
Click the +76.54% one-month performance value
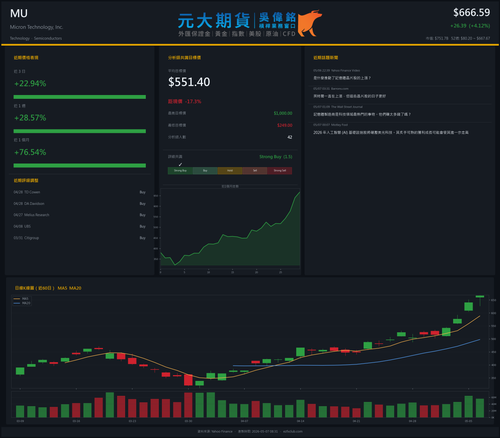[30, 152]
